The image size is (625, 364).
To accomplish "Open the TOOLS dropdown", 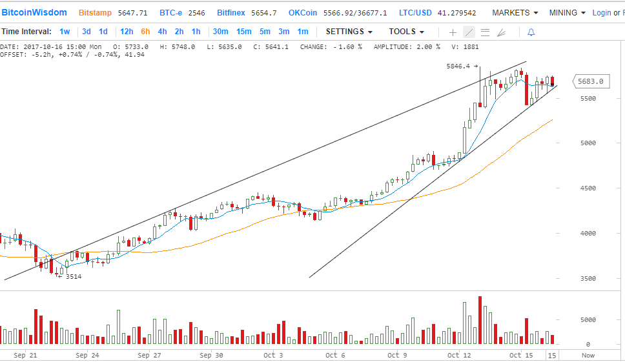I will pyautogui.click(x=406, y=32).
